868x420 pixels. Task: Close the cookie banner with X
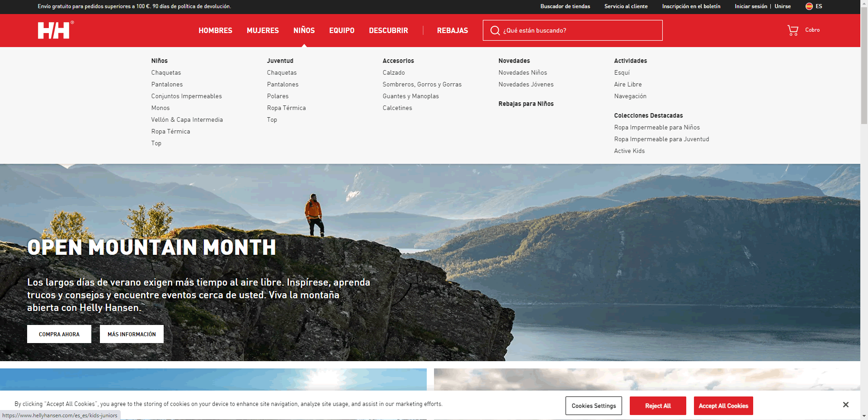coord(845,405)
